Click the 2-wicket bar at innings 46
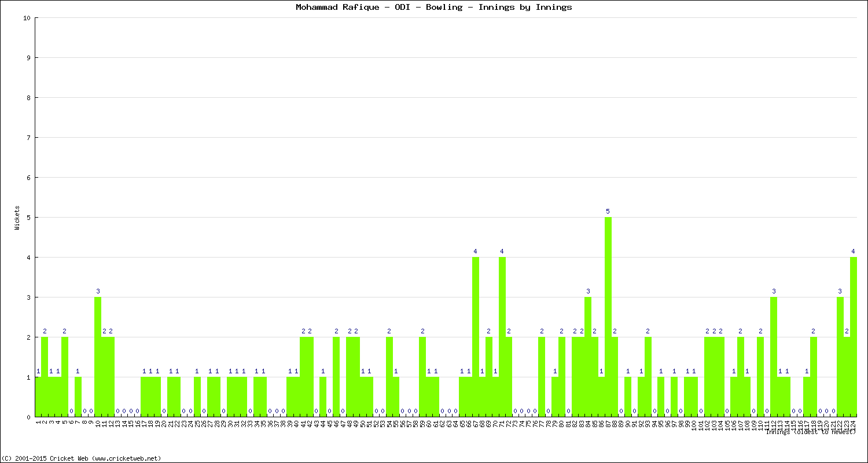The image size is (868, 463). pyautogui.click(x=336, y=377)
